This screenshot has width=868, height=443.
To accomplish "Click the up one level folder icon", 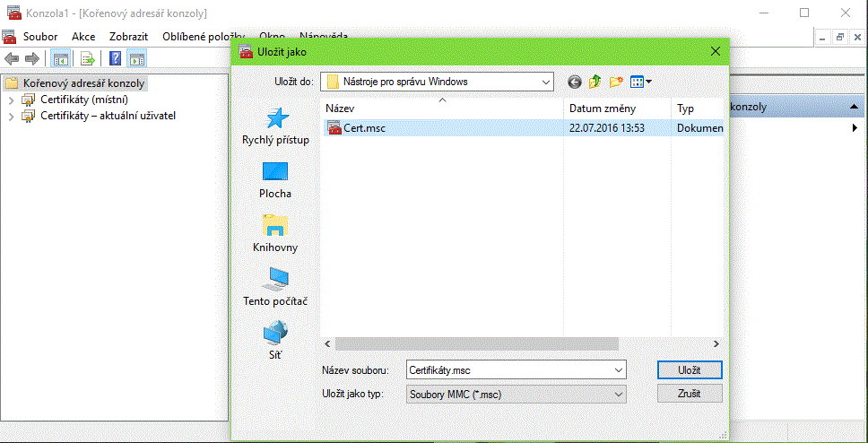I will pyautogui.click(x=595, y=82).
